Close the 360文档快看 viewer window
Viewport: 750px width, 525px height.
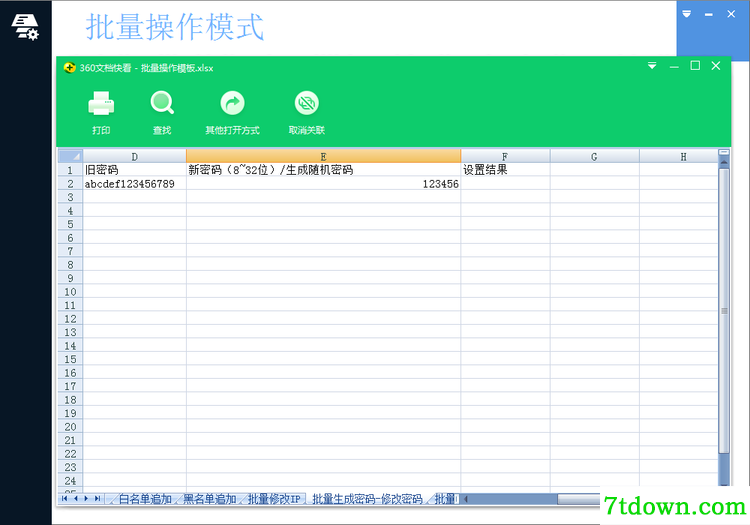[x=716, y=66]
